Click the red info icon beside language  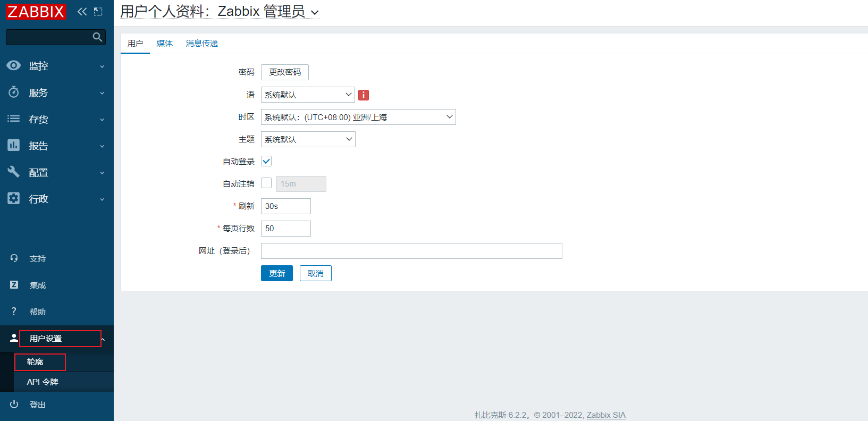[364, 95]
